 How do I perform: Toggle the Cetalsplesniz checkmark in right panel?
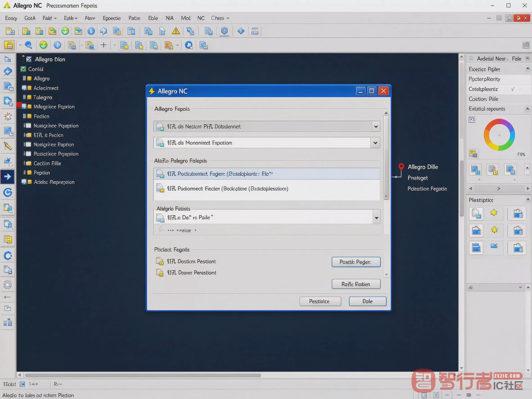point(513,89)
